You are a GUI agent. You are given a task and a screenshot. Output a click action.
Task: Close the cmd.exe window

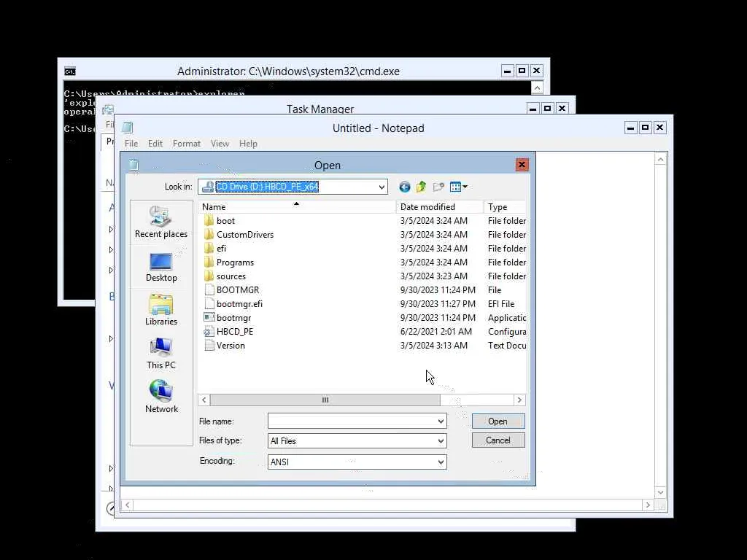(536, 71)
